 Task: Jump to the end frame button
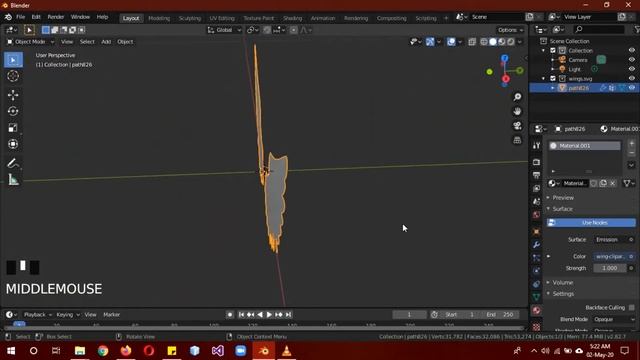click(x=289, y=315)
